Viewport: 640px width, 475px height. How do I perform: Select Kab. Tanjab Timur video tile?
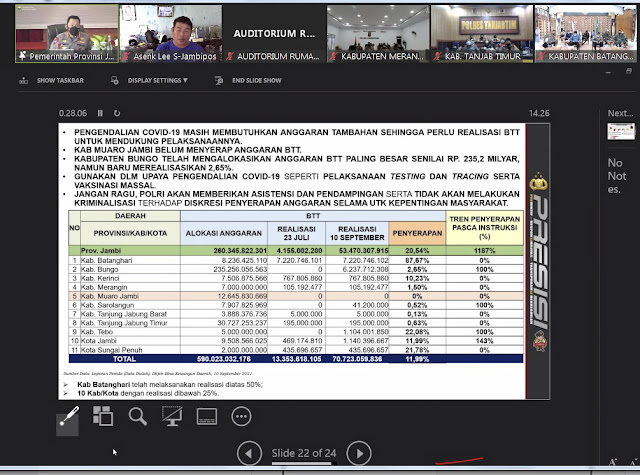click(482, 33)
